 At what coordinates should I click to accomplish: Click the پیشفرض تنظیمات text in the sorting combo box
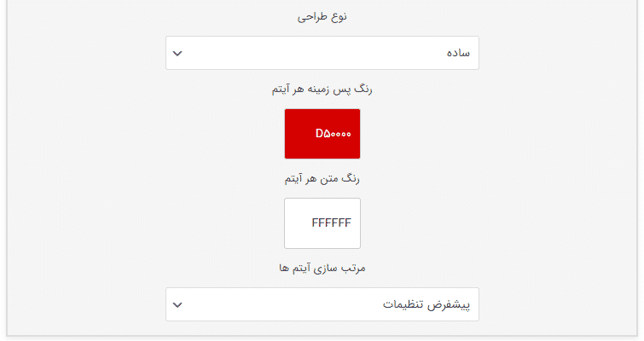pyautogui.click(x=426, y=305)
